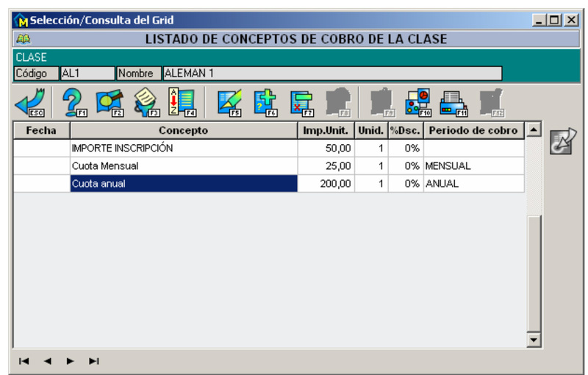
Task: Click the Unid. column header
Action: coord(371,130)
